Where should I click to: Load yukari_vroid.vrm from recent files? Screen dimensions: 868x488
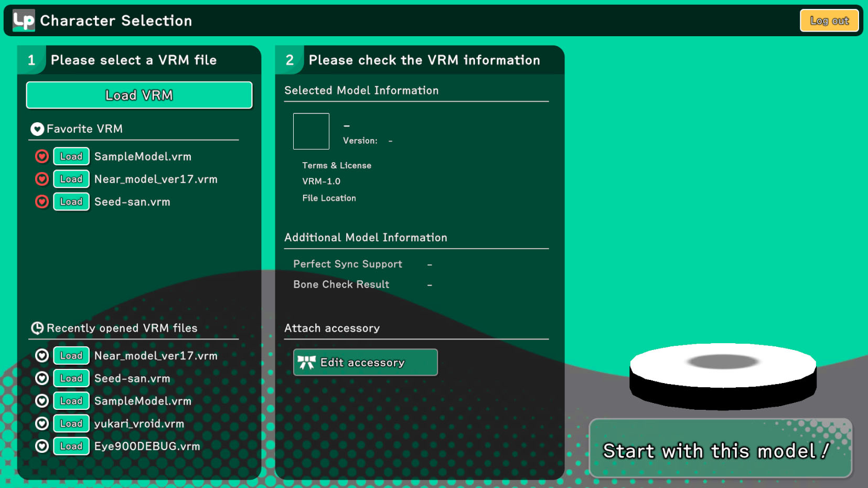pyautogui.click(x=71, y=423)
